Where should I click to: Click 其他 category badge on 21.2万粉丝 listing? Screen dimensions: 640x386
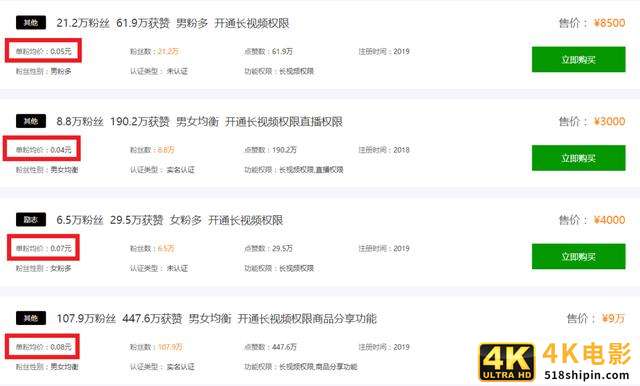31,22
